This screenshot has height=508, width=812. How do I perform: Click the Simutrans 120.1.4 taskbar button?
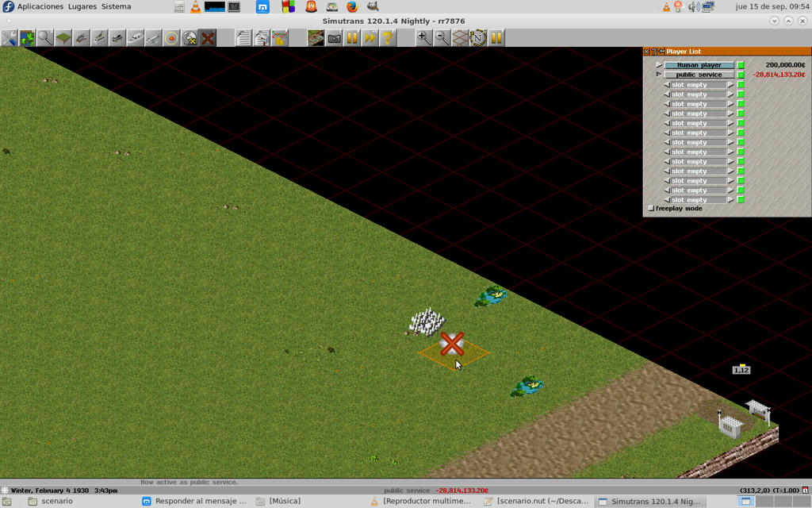(650, 502)
